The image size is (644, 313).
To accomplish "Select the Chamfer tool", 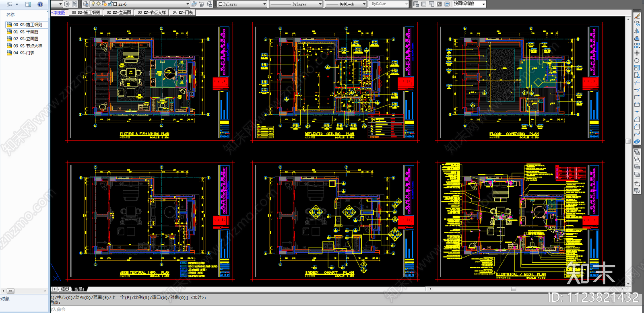I will pos(637,119).
